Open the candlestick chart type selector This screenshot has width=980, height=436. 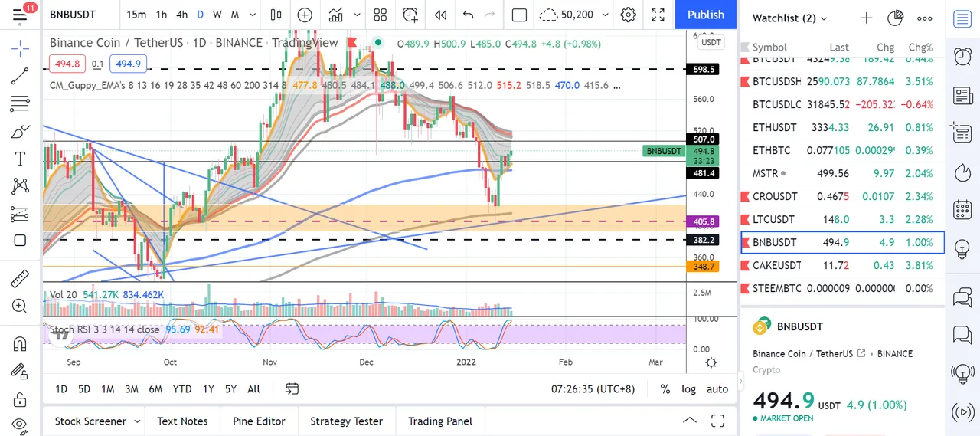click(276, 15)
